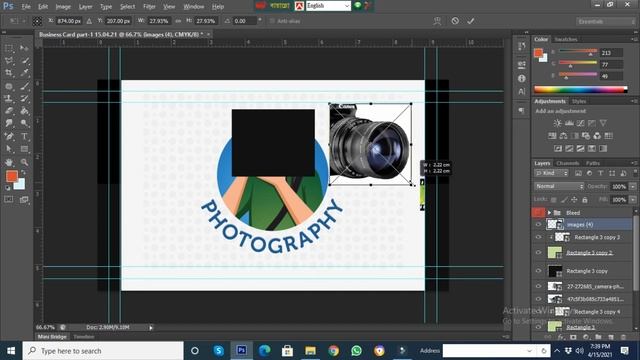Open the Color panel flyout menu
The image size is (640, 360).
(634, 40)
